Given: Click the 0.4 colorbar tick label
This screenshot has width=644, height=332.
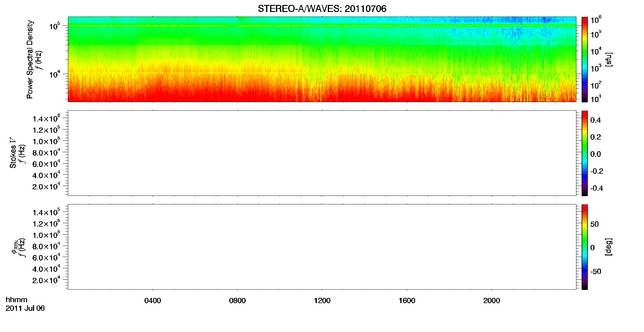Looking at the screenshot, I should [595, 120].
